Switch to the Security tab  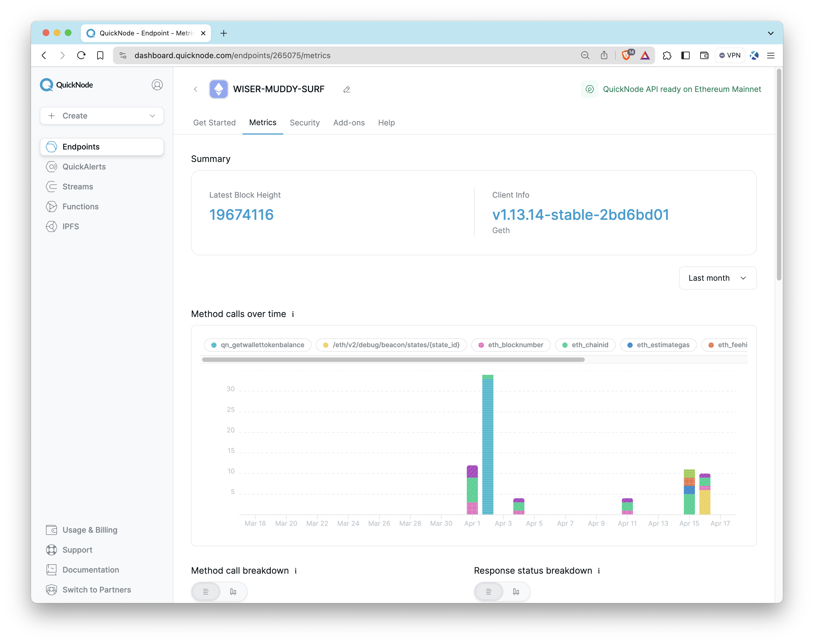[x=305, y=122]
